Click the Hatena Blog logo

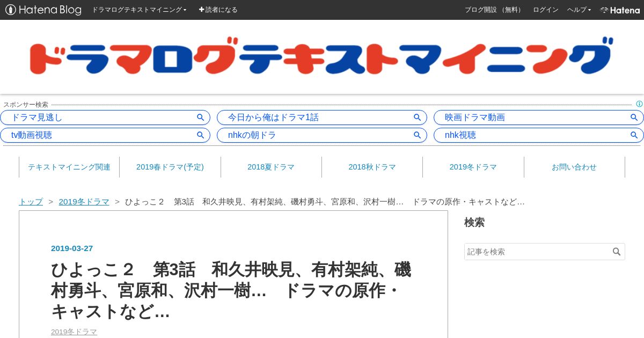pyautogui.click(x=43, y=10)
